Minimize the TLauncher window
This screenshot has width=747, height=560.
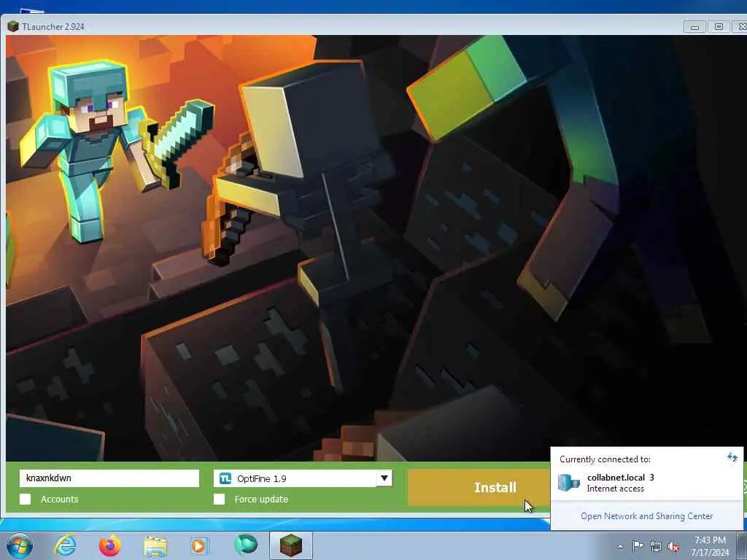tap(694, 27)
